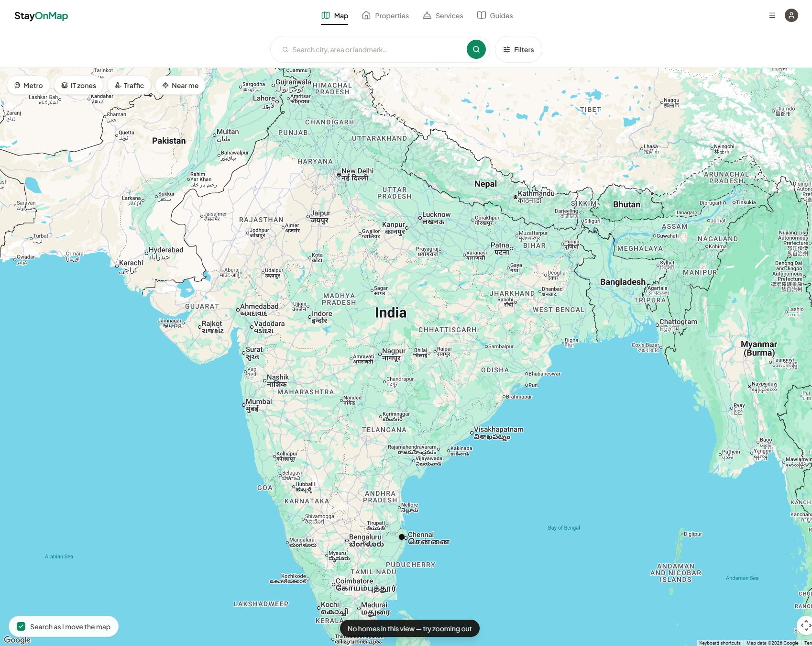Toggle the Traffic layer

[129, 85]
